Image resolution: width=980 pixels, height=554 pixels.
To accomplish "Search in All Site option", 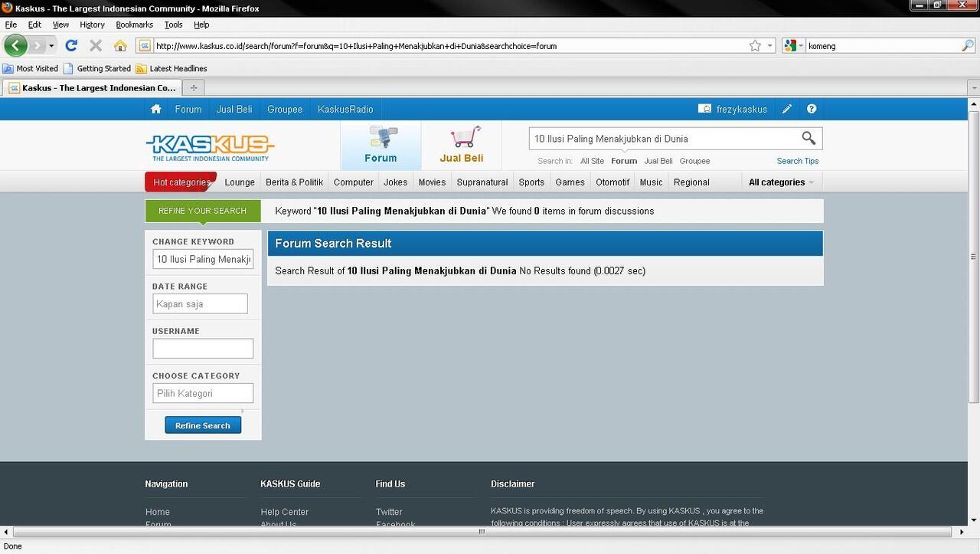I will [x=592, y=161].
